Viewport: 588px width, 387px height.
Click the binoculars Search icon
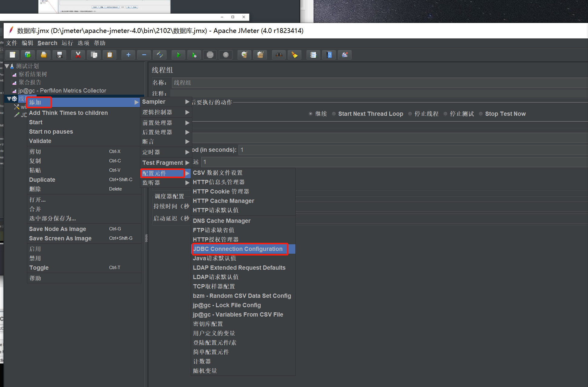[279, 55]
